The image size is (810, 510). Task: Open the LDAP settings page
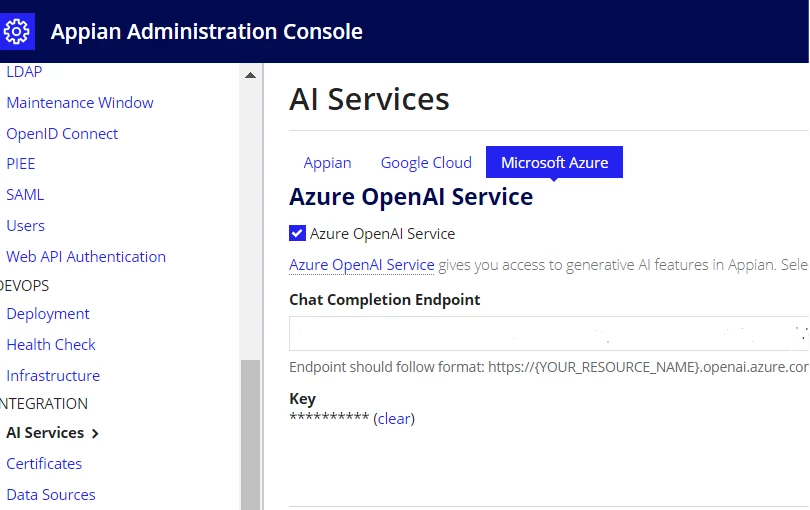click(24, 71)
